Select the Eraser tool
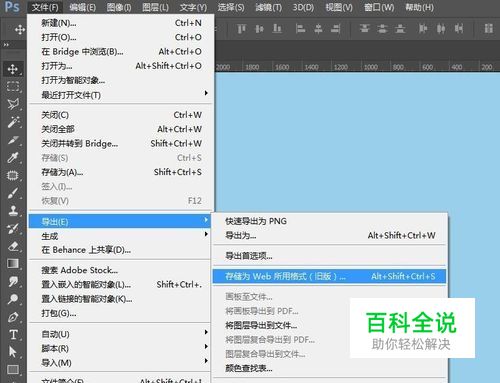This screenshot has height=383, width=500. point(13,246)
